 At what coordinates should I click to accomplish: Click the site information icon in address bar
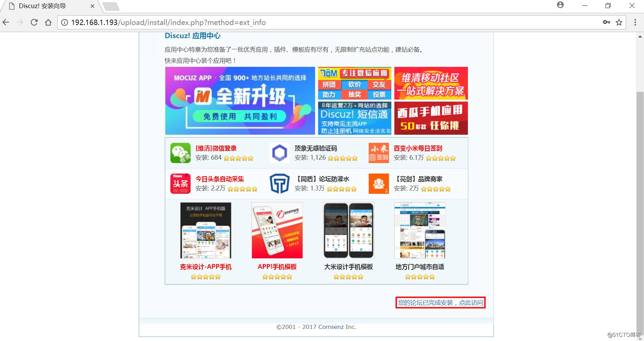(x=64, y=22)
